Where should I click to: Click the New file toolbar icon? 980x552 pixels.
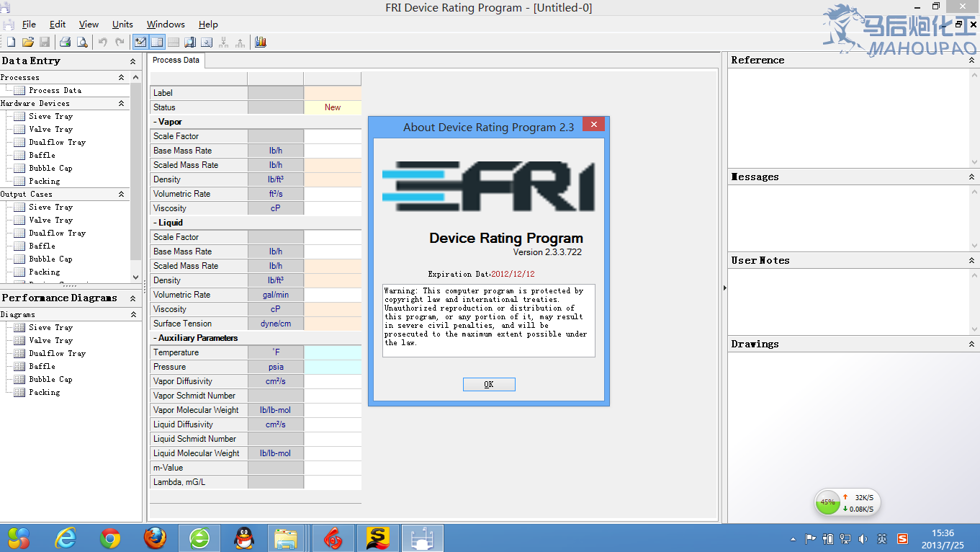12,43
